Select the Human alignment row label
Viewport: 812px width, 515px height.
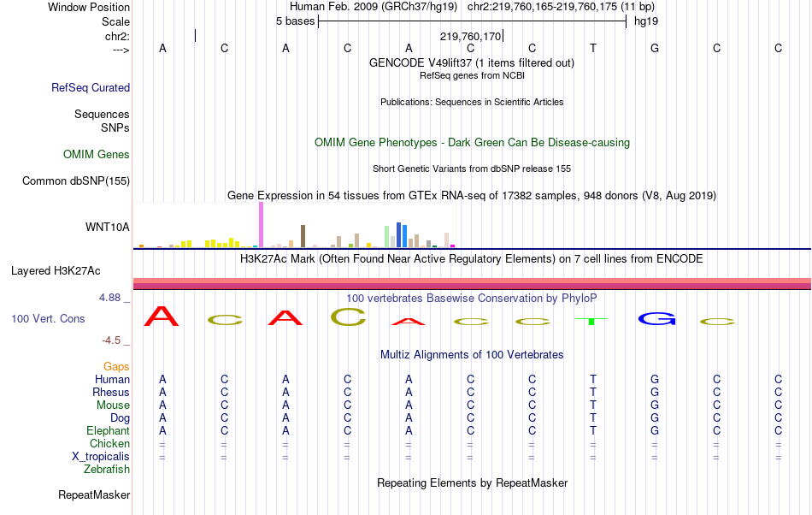(112, 379)
